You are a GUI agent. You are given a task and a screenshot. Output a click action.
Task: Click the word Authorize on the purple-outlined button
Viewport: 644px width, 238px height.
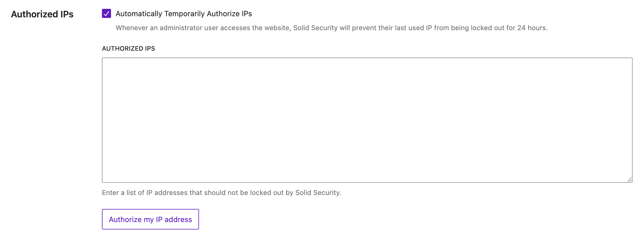coord(125,219)
